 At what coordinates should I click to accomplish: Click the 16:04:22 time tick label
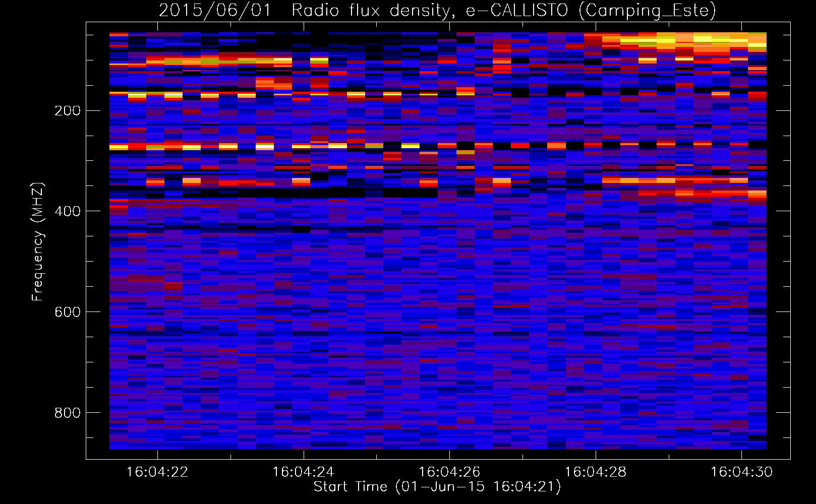click(x=157, y=472)
